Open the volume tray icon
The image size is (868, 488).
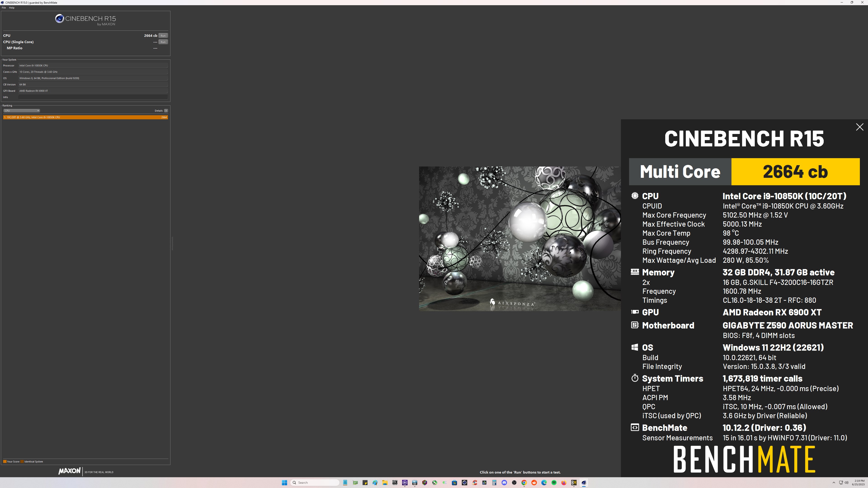[x=847, y=483]
